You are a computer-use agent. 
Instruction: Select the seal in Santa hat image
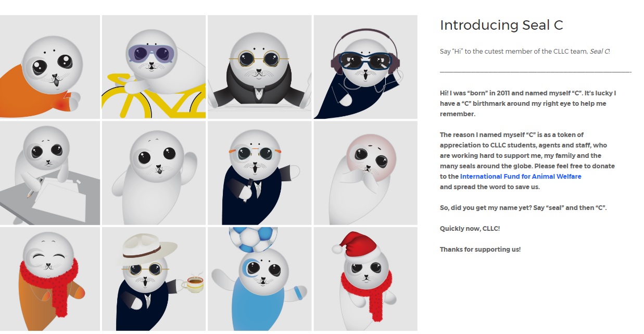pyautogui.click(x=365, y=279)
